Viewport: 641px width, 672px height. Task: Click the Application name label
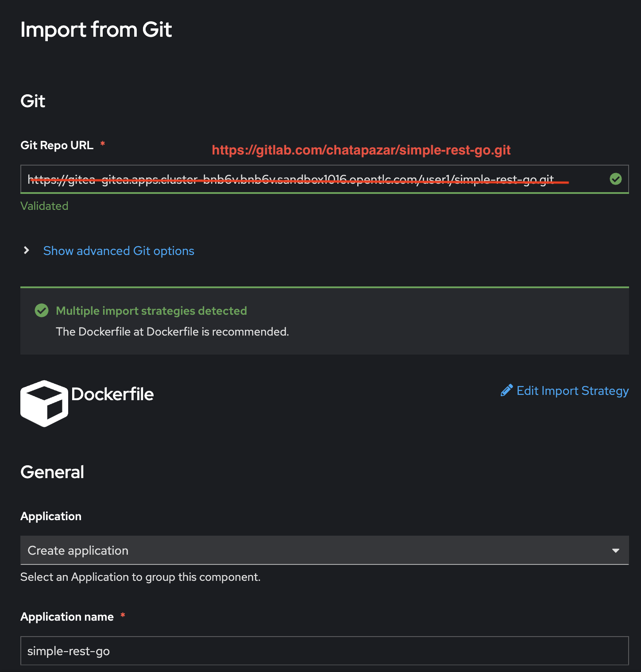click(67, 617)
